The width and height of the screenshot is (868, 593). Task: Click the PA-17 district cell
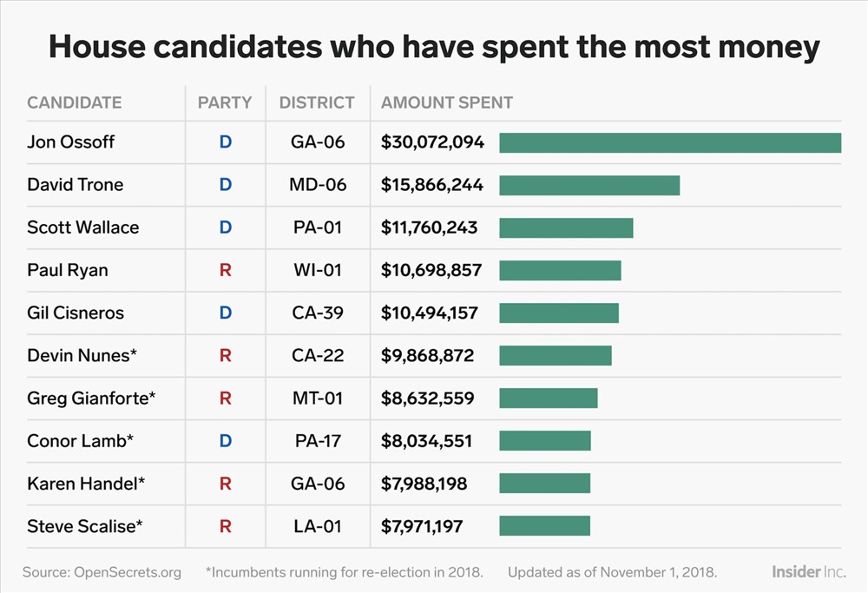click(x=318, y=441)
